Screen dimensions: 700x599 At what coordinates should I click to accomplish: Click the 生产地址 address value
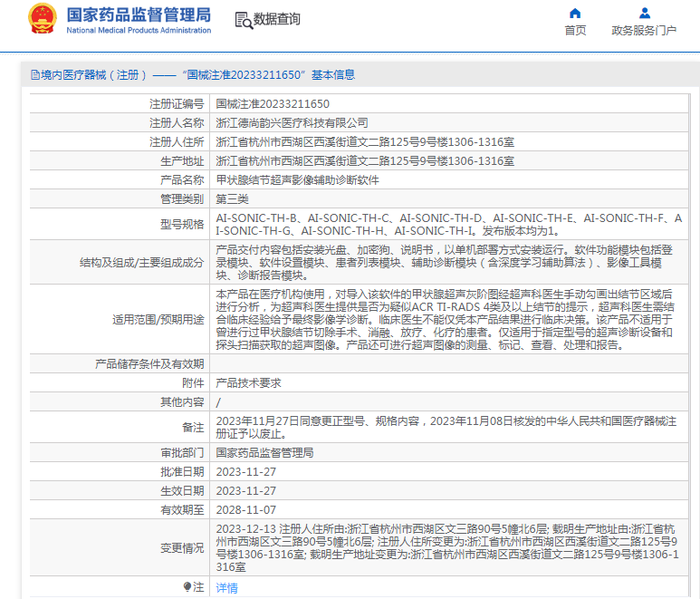[x=365, y=160]
